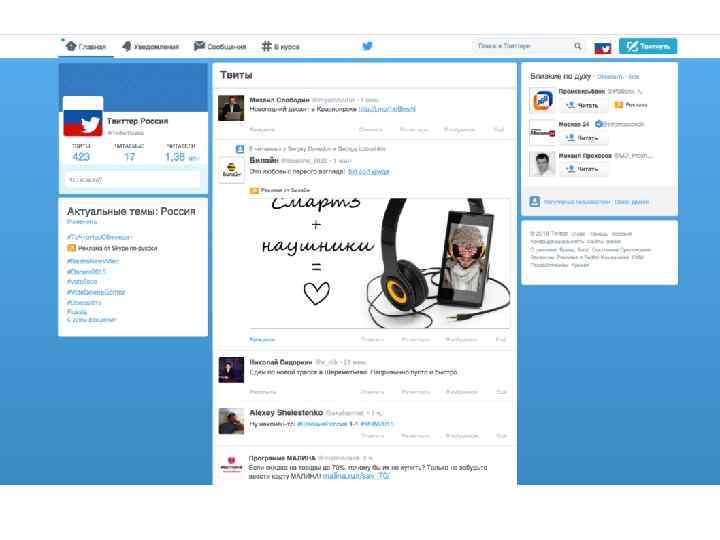Open Программа МАЛИНА logo avatar
This screenshot has width=720, height=540.
(x=231, y=466)
